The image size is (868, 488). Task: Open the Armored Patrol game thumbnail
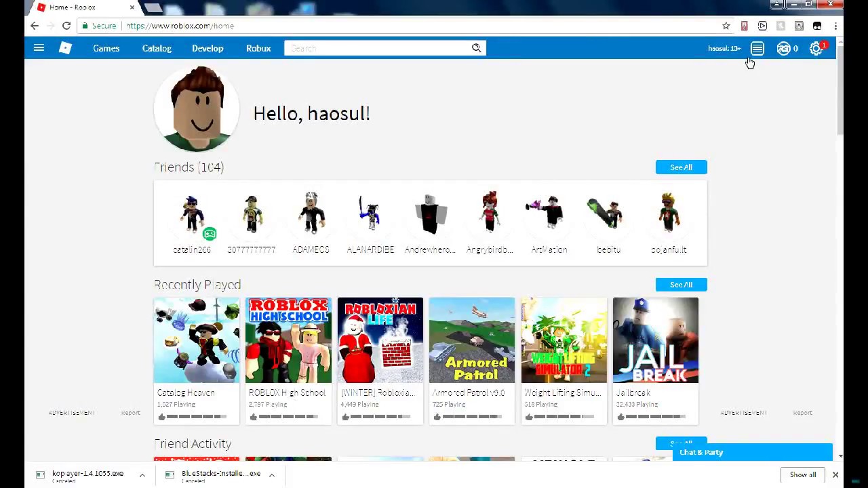[x=472, y=340]
